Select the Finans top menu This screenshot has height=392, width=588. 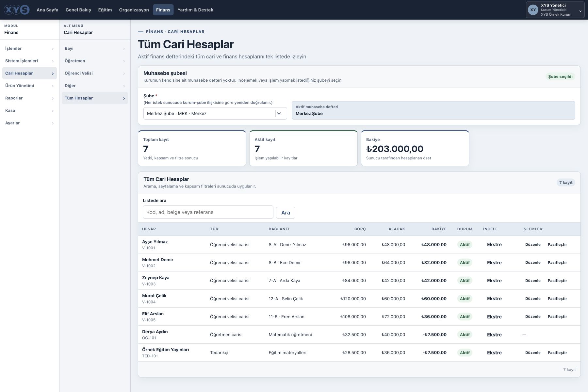tap(163, 10)
